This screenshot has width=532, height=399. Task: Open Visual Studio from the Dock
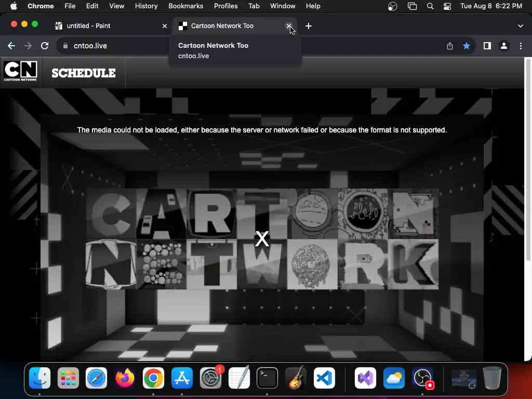(365, 378)
